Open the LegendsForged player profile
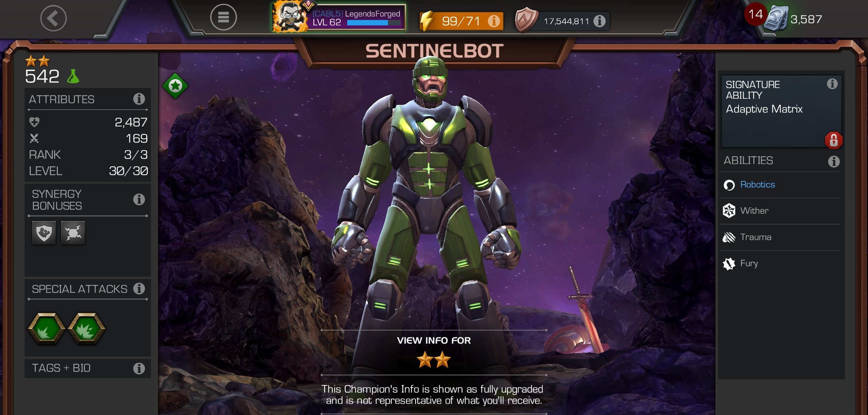Viewport: 868px width, 415px height. [339, 18]
